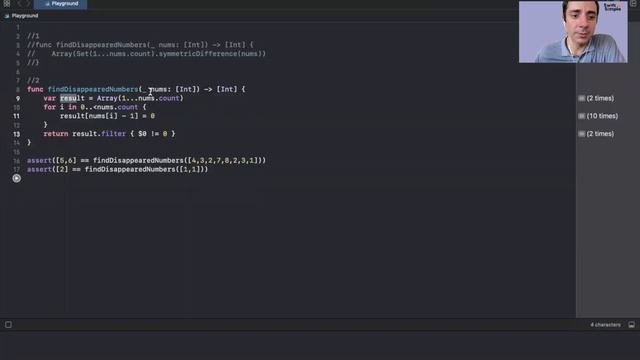Open the Playground breadcrumb in jump bar
640x360 pixels.
click(x=21, y=16)
